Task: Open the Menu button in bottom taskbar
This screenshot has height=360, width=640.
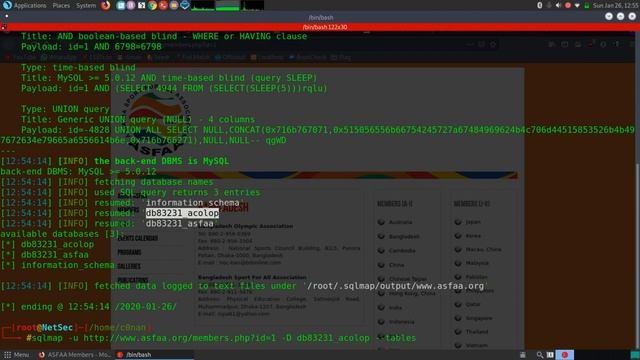Action: 16,355
